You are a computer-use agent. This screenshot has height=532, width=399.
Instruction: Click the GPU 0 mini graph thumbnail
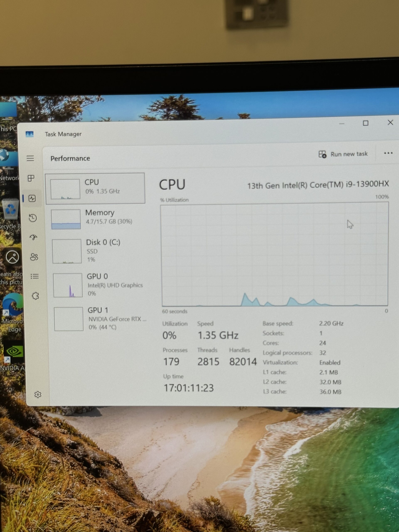click(x=68, y=285)
